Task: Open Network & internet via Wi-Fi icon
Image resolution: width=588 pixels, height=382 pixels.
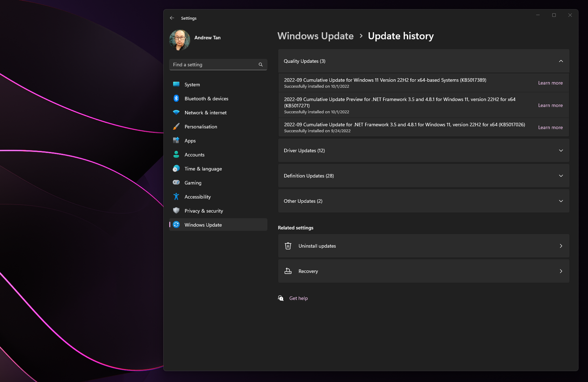Action: 176,113
